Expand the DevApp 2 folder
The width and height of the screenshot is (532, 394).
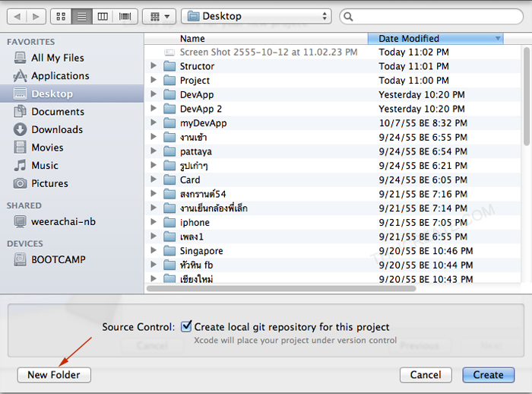point(154,109)
